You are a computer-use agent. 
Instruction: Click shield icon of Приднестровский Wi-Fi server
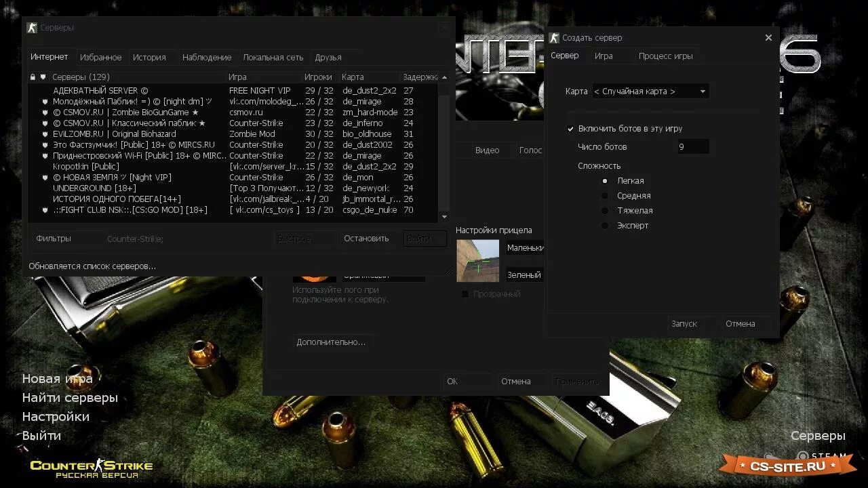point(45,156)
